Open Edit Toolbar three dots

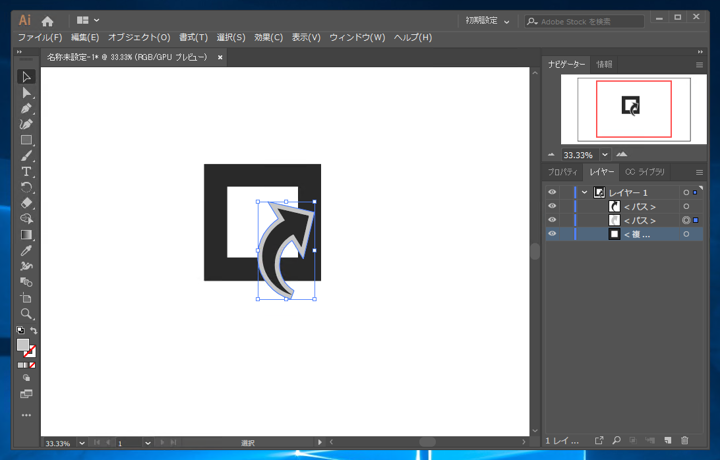click(x=26, y=415)
